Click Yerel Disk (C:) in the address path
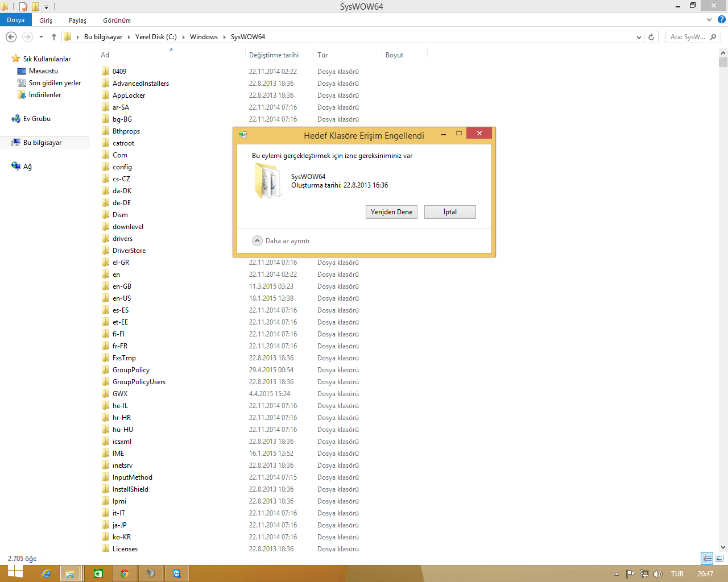728x582 pixels. (x=156, y=37)
